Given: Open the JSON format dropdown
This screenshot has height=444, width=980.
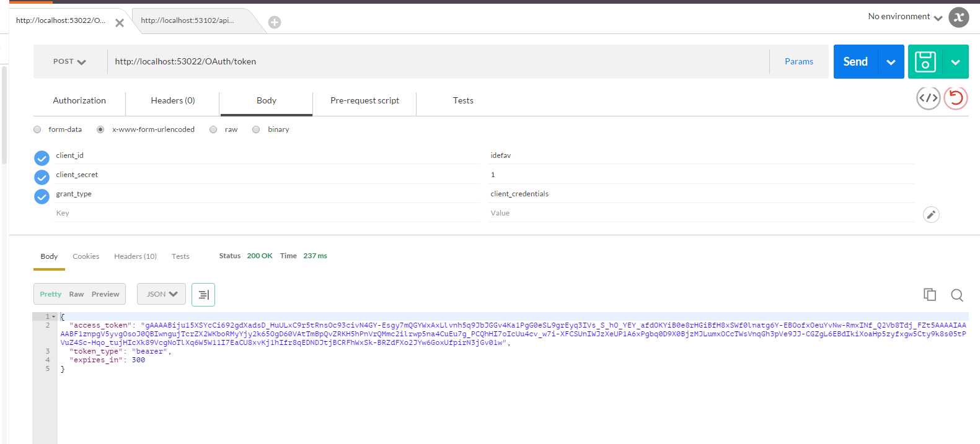Looking at the screenshot, I should [x=161, y=294].
